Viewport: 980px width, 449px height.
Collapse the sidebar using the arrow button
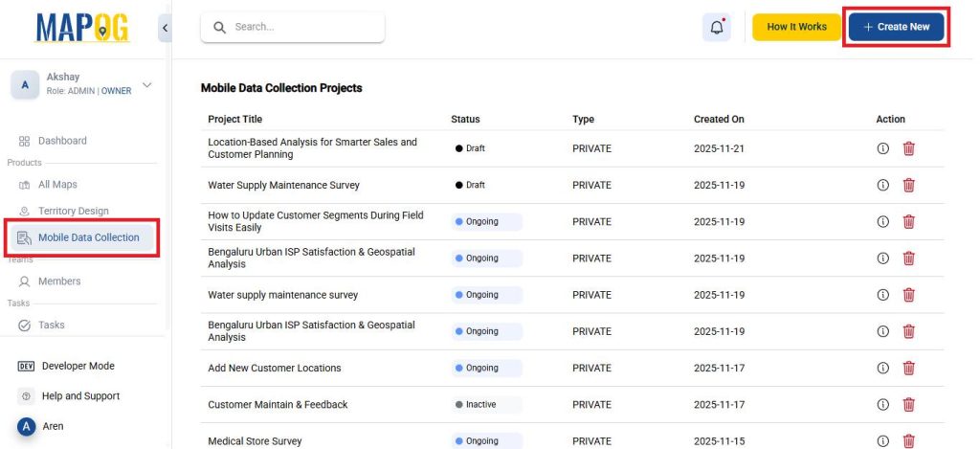coord(165,28)
